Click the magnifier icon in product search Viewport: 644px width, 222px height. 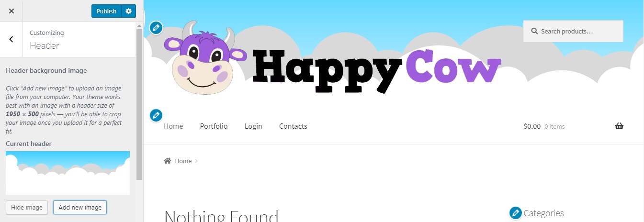[x=534, y=31]
